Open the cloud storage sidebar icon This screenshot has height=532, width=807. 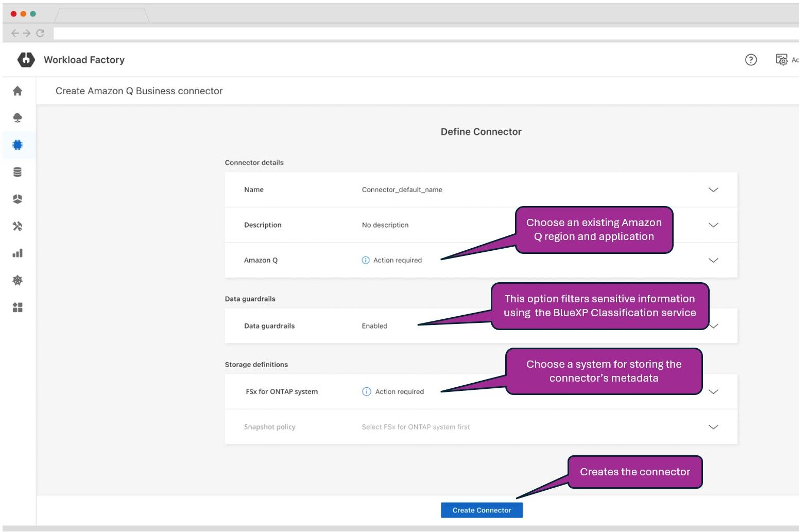tap(18, 118)
